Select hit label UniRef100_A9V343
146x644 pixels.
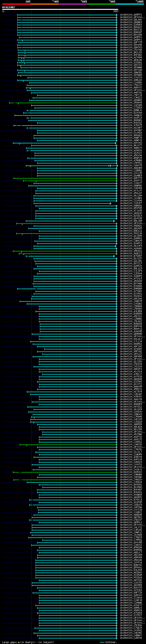(131, 143)
